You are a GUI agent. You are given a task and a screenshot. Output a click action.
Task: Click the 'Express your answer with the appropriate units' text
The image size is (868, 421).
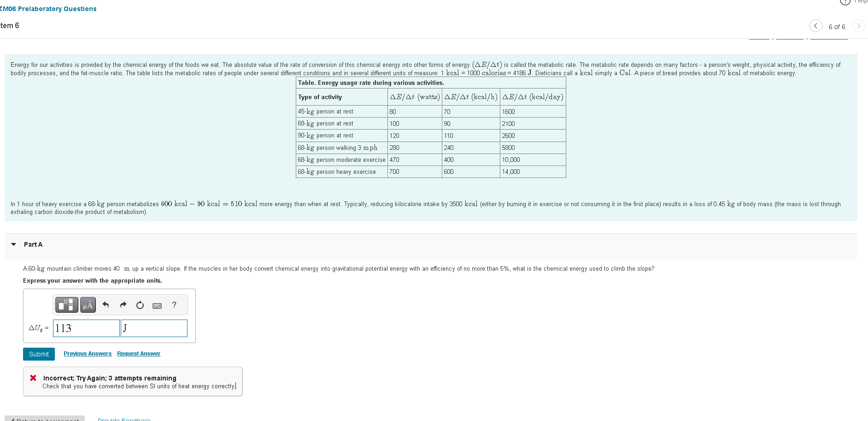(93, 281)
